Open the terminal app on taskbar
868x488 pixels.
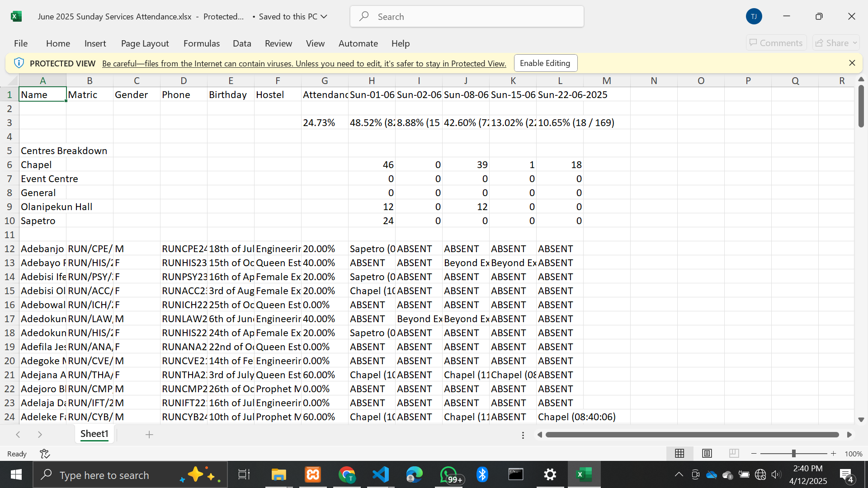click(x=516, y=474)
